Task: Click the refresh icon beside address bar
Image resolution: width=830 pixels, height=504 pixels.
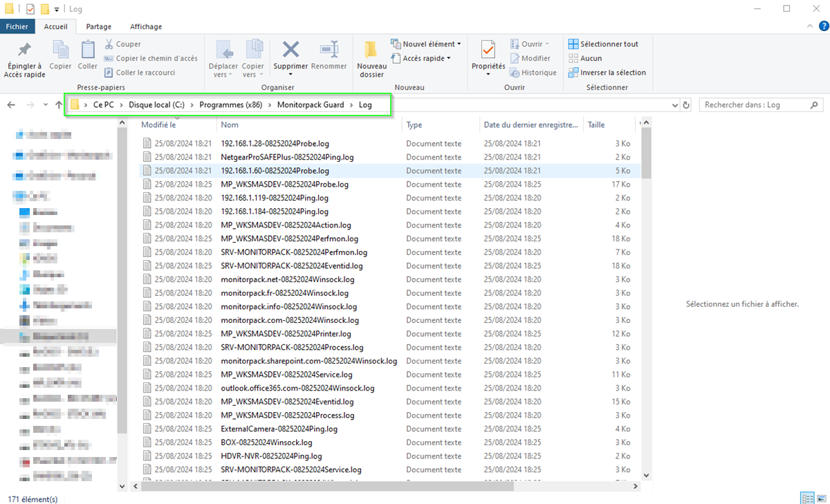Action: pyautogui.click(x=686, y=105)
